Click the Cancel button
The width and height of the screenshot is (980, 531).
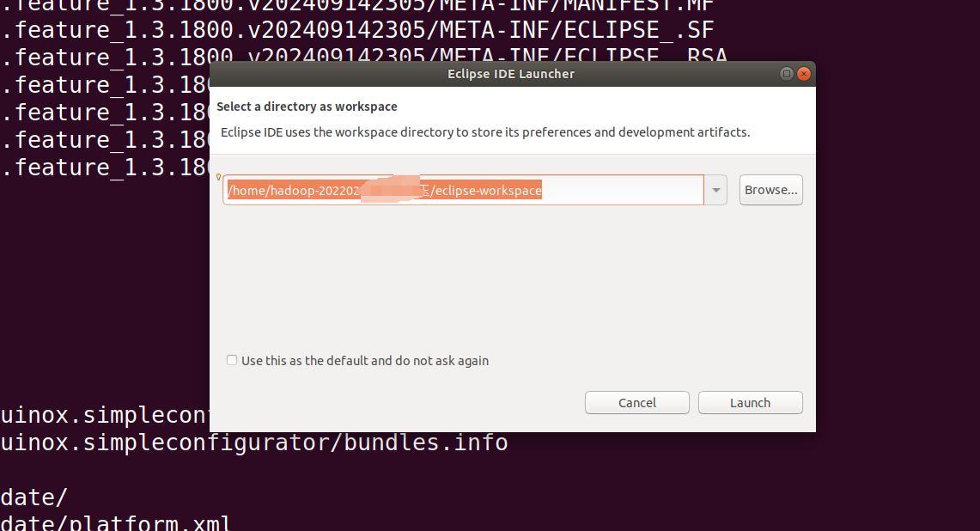point(637,403)
